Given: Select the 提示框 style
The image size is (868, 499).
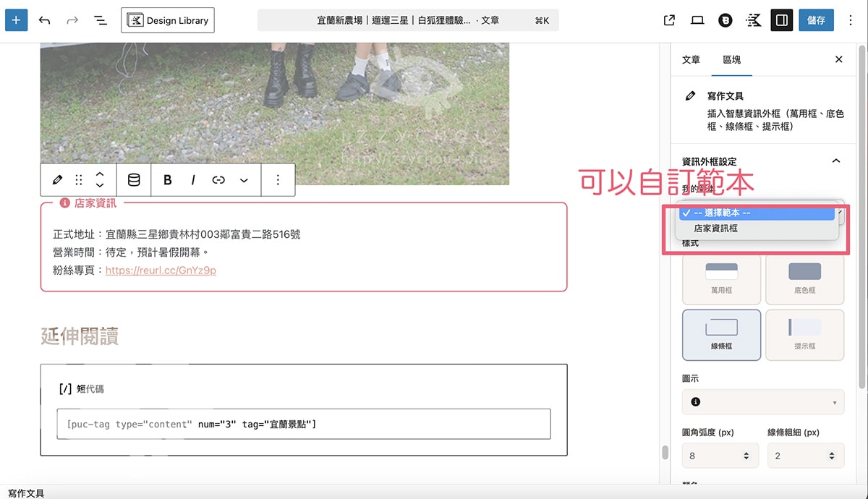Looking at the screenshot, I should click(804, 335).
